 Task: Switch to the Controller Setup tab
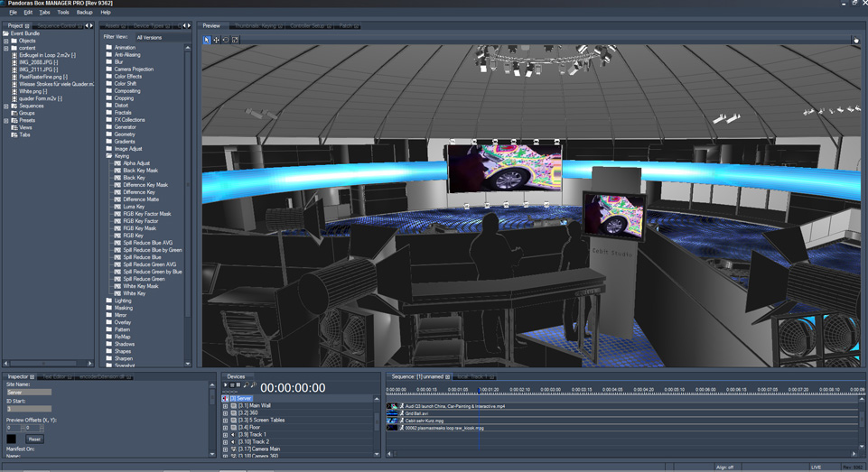[x=307, y=26]
